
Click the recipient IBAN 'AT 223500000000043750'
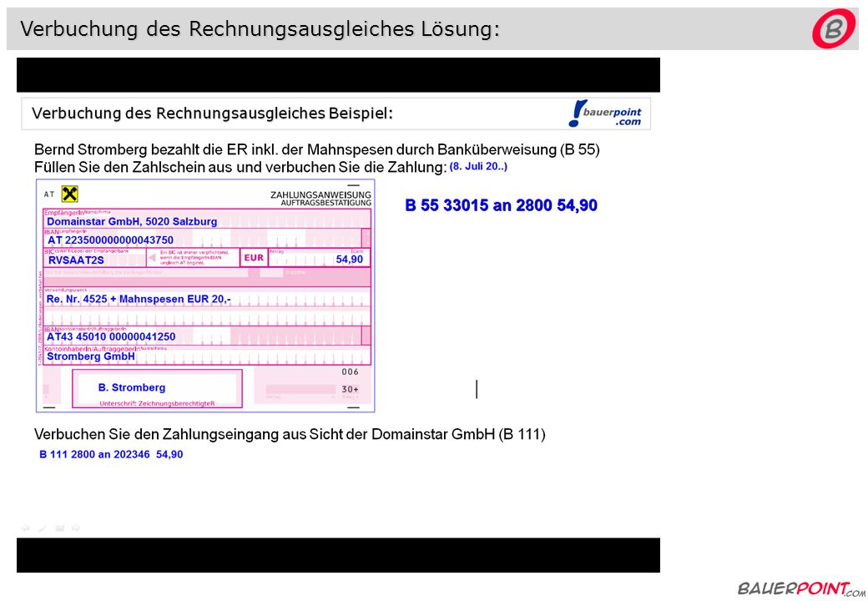click(x=111, y=240)
